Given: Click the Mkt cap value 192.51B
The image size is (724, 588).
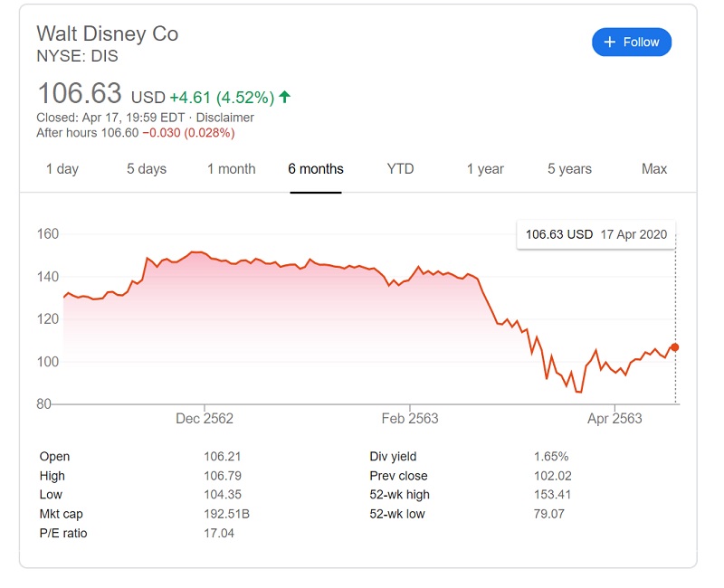Looking at the screenshot, I should tap(226, 514).
